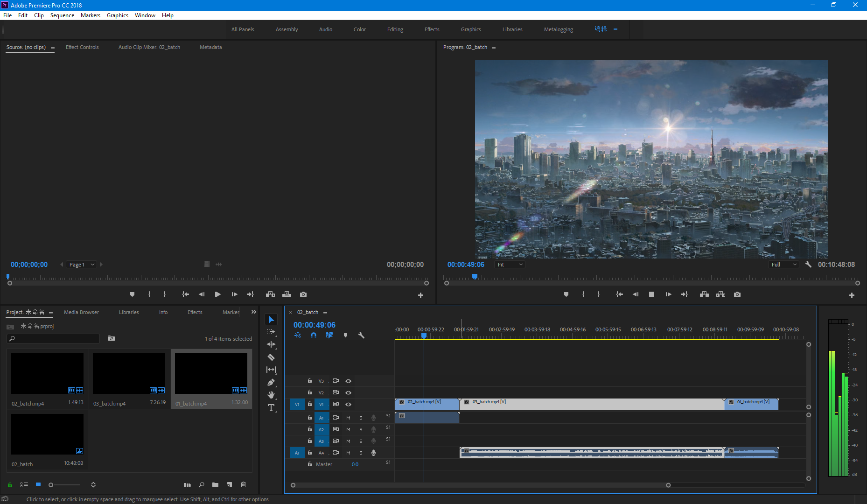Select the Slip tool
Viewport: 867px width, 504px height.
click(x=271, y=370)
